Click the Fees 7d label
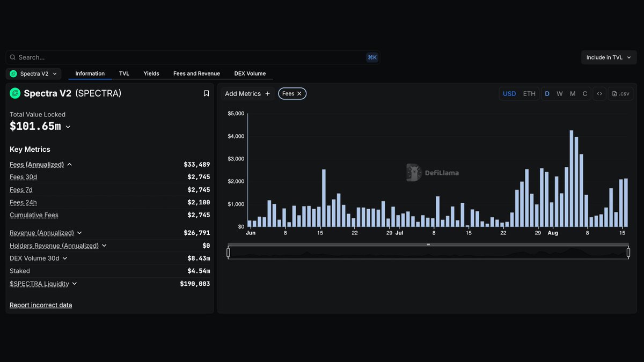The image size is (644, 362). [21, 190]
